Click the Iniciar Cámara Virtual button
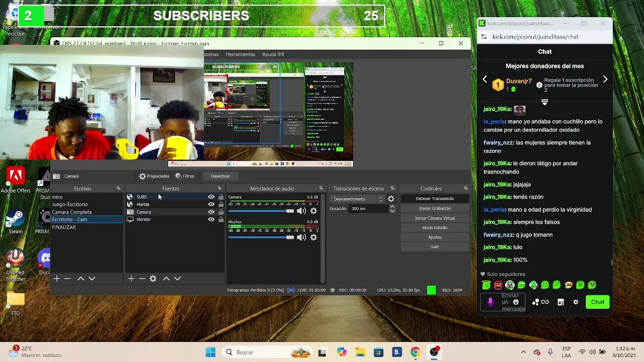This screenshot has height=362, width=644. (x=435, y=218)
